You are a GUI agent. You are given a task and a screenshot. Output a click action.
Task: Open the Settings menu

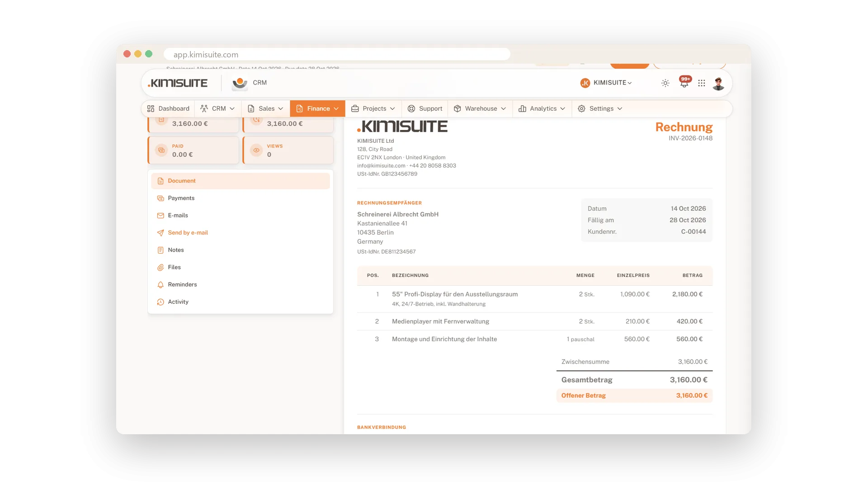click(600, 108)
